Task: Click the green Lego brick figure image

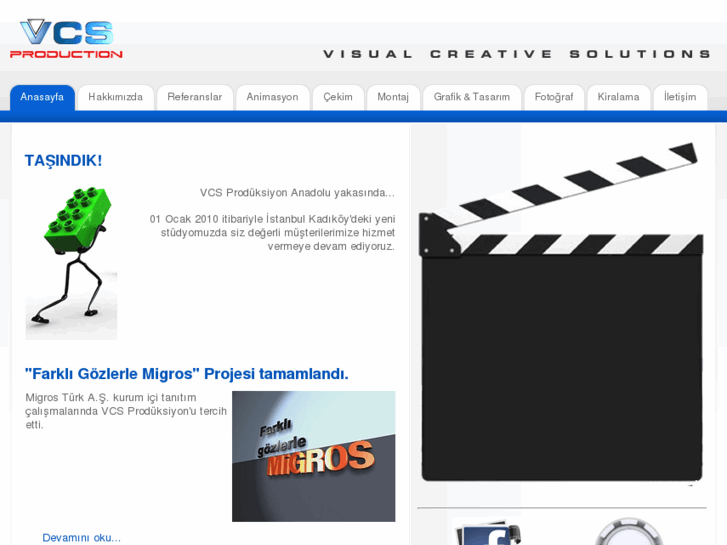Action: [x=71, y=263]
